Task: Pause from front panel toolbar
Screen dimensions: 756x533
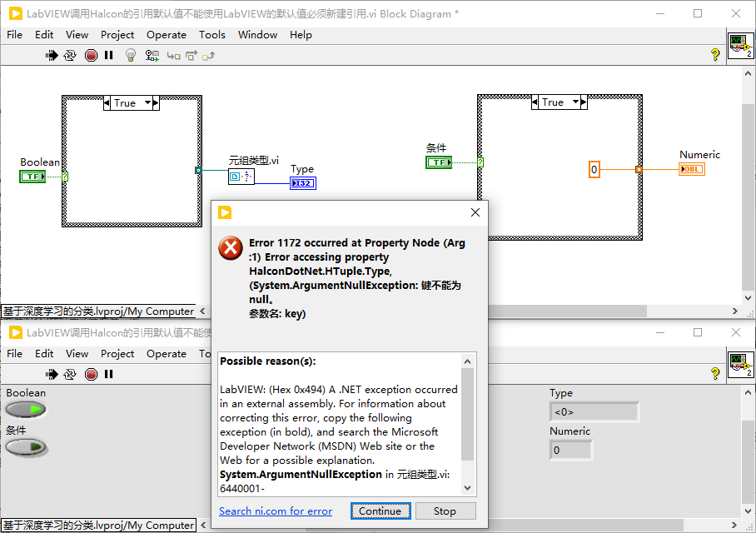Action: tap(108, 374)
